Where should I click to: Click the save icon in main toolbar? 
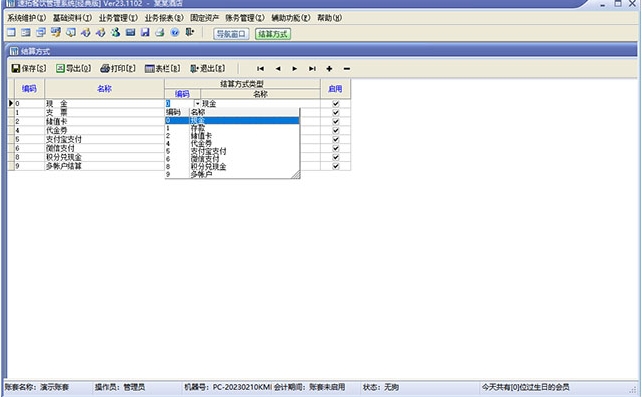pos(145,32)
